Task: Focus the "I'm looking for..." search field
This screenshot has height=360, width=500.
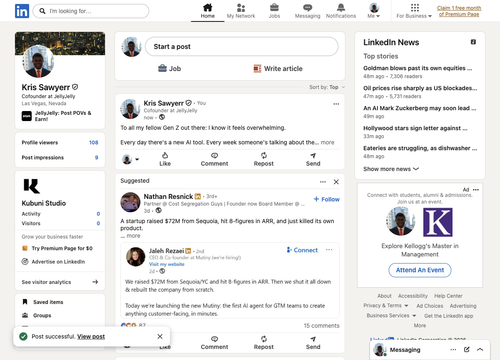Action: coord(91,11)
